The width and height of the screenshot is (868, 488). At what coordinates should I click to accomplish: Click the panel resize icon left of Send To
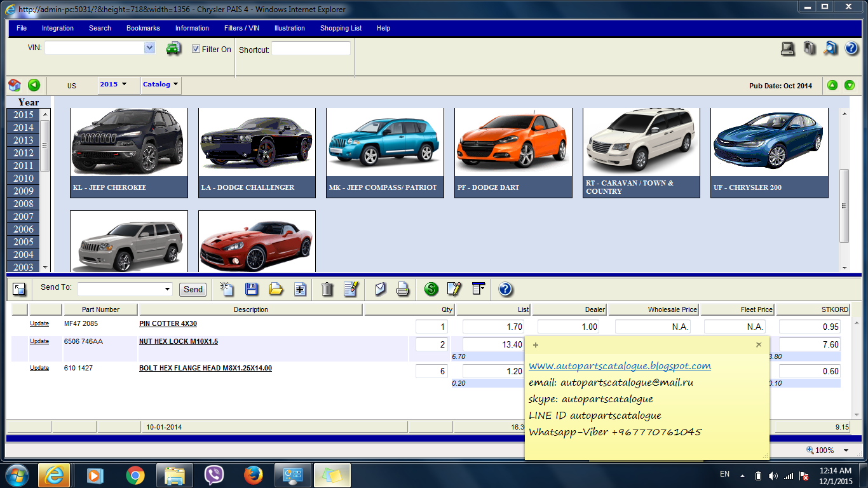pyautogui.click(x=19, y=289)
